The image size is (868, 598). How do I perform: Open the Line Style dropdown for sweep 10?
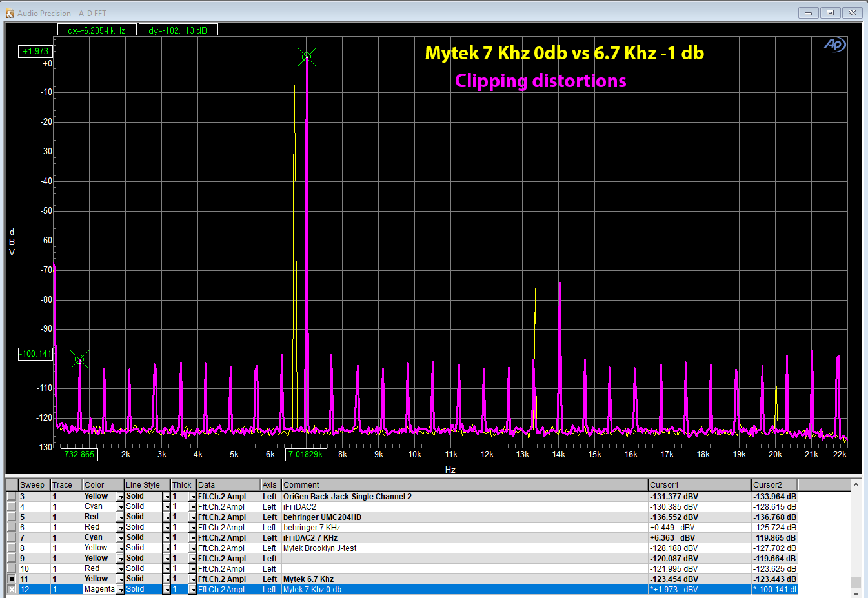[x=167, y=569]
